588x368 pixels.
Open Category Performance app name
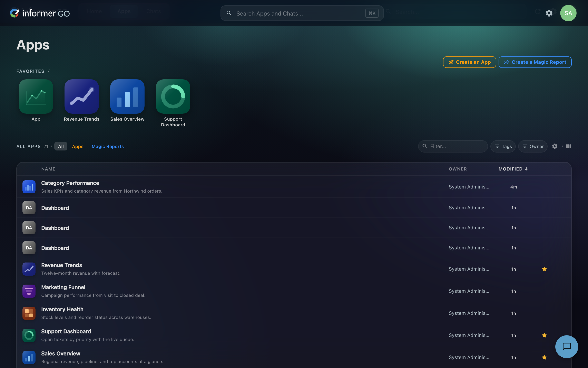70,183
